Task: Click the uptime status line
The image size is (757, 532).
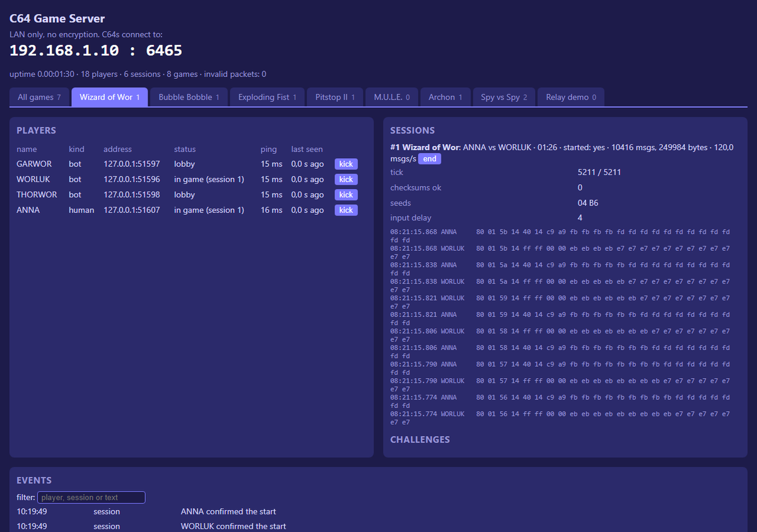Action: [138, 74]
